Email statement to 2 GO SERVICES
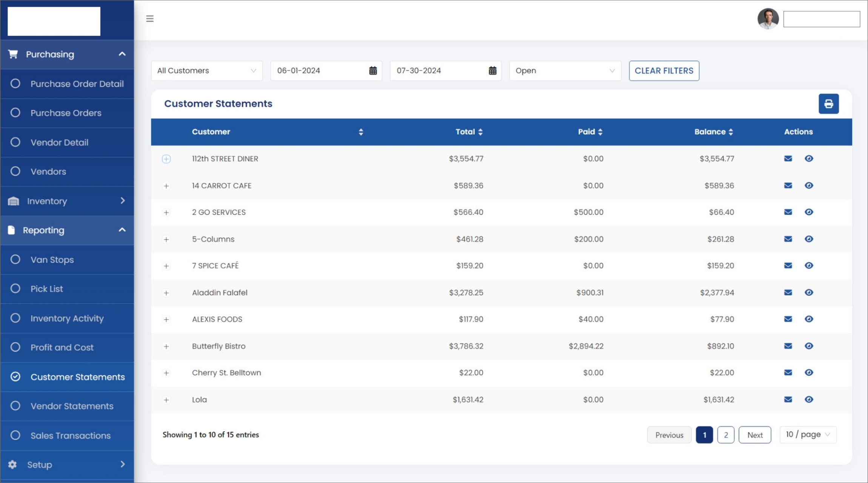868x483 pixels. coord(788,212)
